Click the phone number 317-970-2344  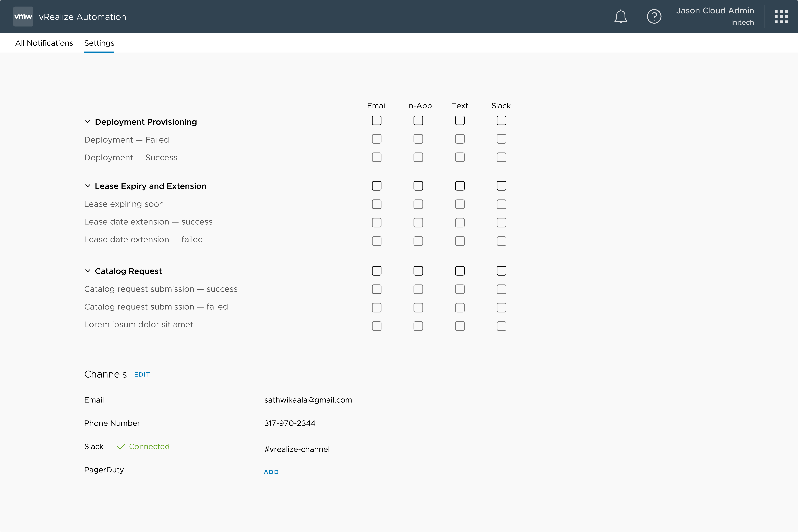click(x=290, y=423)
